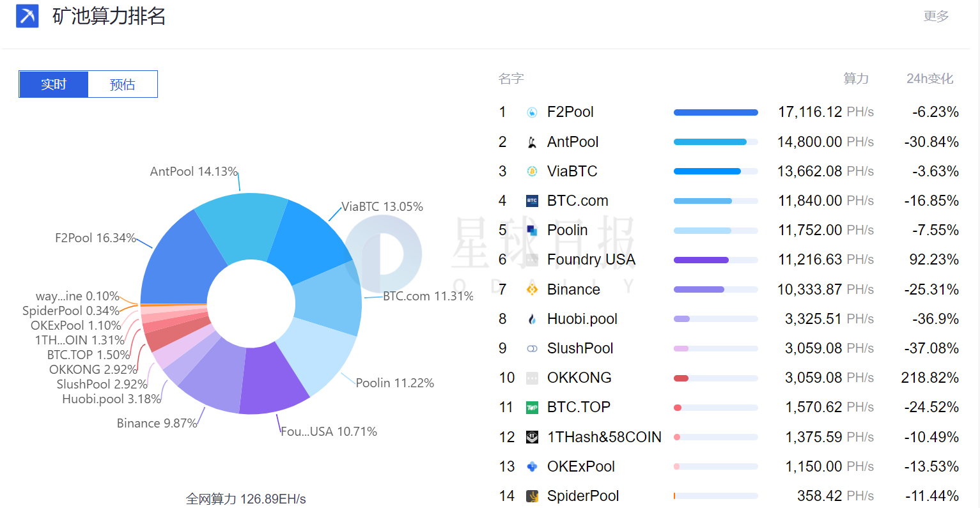The height and width of the screenshot is (508, 980).
Task: Click the Fou...USA 10.71% chart label
Action: (x=329, y=431)
